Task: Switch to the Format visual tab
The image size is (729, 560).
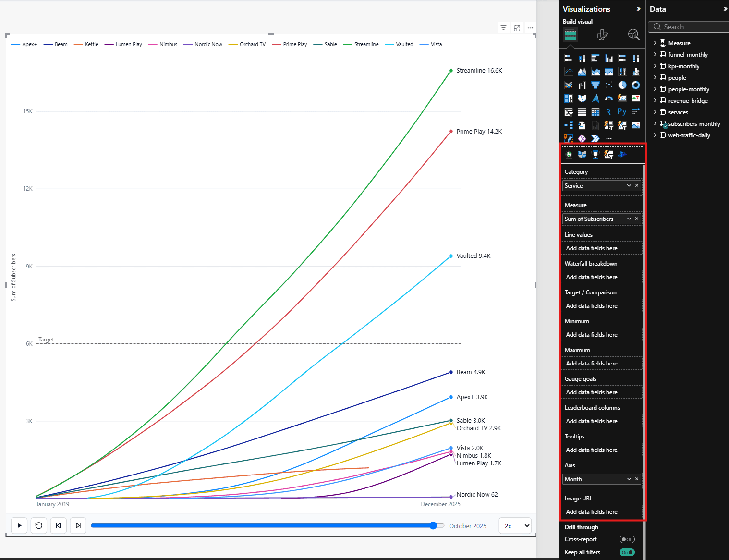Action: click(x=602, y=35)
